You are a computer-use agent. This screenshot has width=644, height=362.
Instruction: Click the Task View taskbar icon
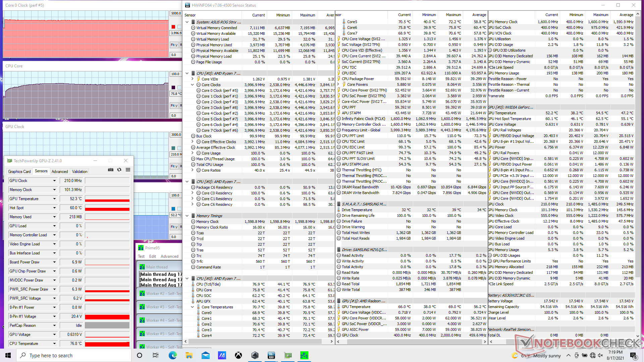(156, 355)
